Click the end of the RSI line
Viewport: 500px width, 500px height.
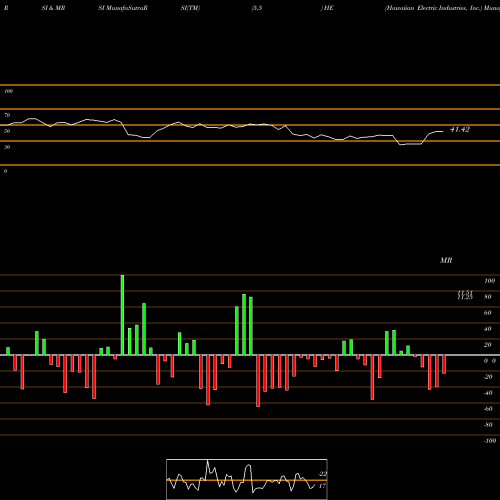443,132
